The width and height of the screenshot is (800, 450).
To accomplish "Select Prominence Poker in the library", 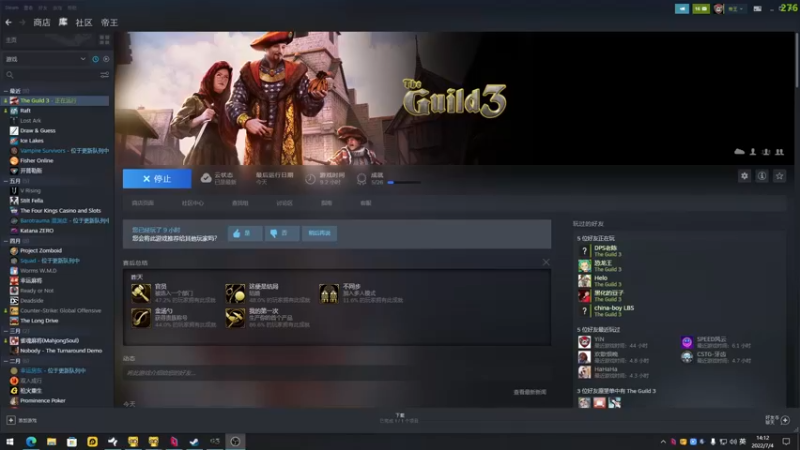I will coord(43,401).
